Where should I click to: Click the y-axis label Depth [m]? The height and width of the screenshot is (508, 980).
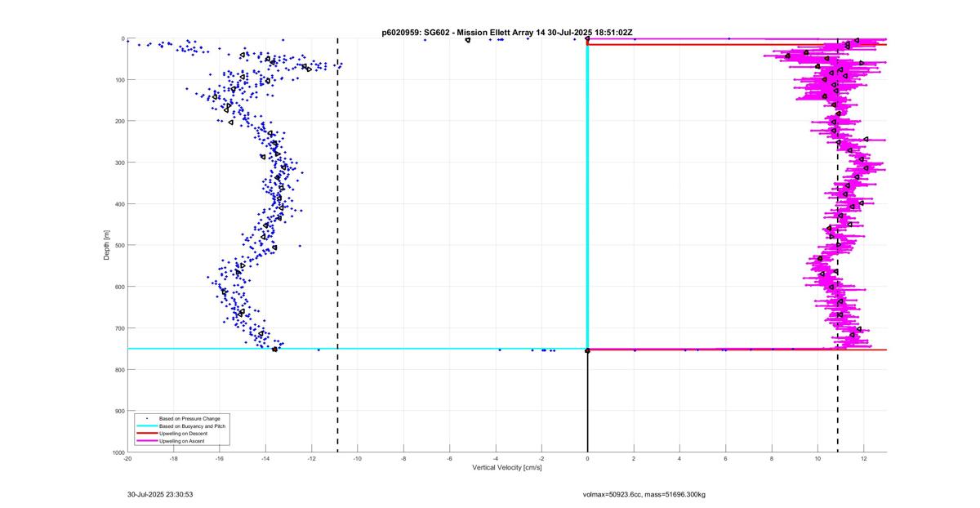coord(107,245)
